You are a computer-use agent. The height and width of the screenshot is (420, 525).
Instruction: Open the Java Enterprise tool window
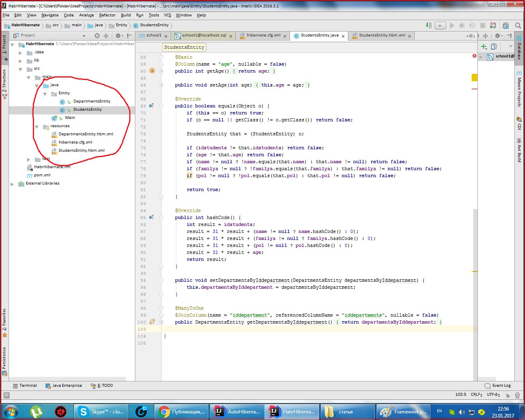[x=64, y=386]
